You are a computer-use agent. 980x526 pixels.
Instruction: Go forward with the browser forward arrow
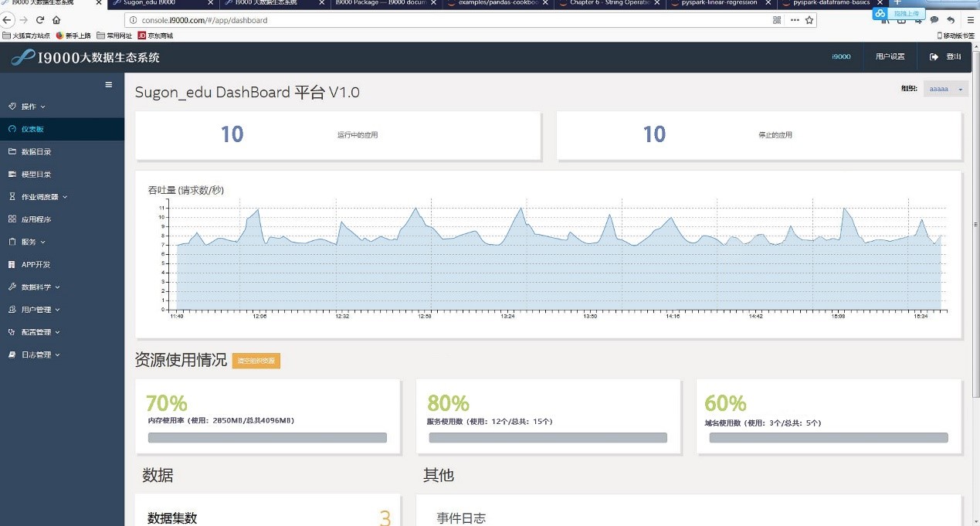point(25,20)
